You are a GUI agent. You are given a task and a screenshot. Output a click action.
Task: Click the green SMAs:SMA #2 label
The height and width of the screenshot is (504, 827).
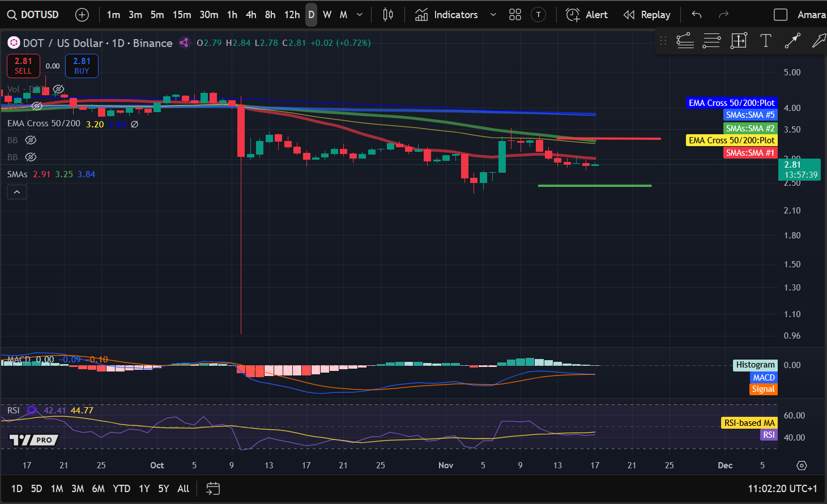tap(750, 129)
